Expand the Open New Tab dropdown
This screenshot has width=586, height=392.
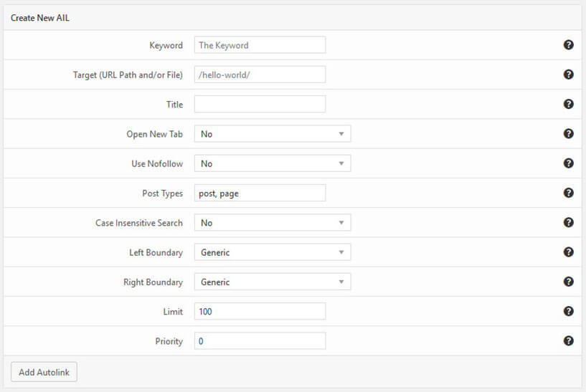[273, 134]
